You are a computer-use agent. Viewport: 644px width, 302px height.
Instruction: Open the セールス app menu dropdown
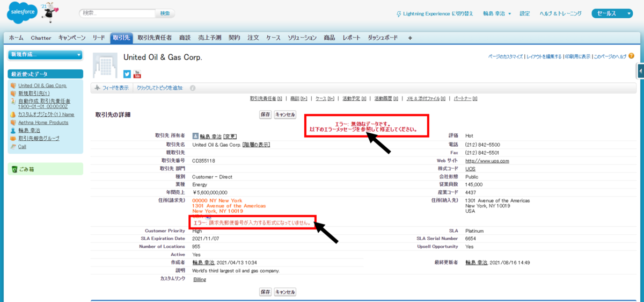(612, 13)
